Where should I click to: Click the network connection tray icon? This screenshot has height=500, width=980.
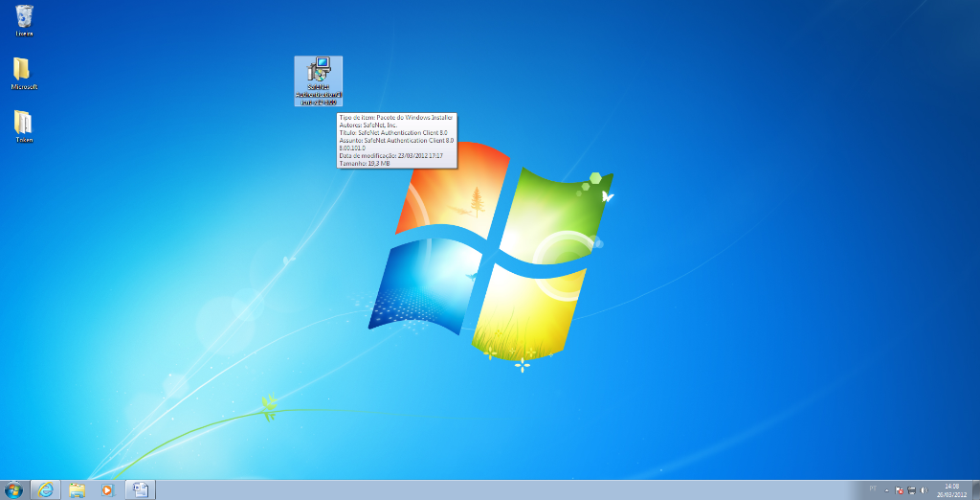(x=911, y=489)
